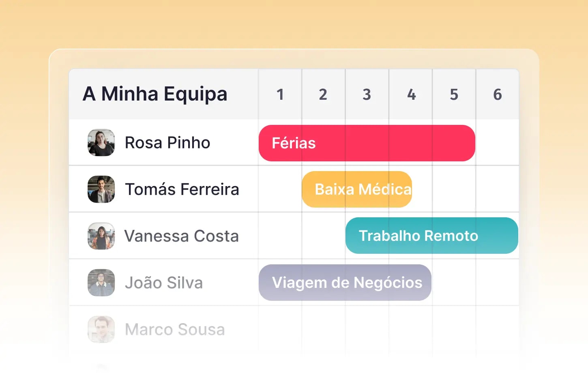This screenshot has height=373, width=588.
Task: Select day 2 column header
Action: [x=323, y=94]
